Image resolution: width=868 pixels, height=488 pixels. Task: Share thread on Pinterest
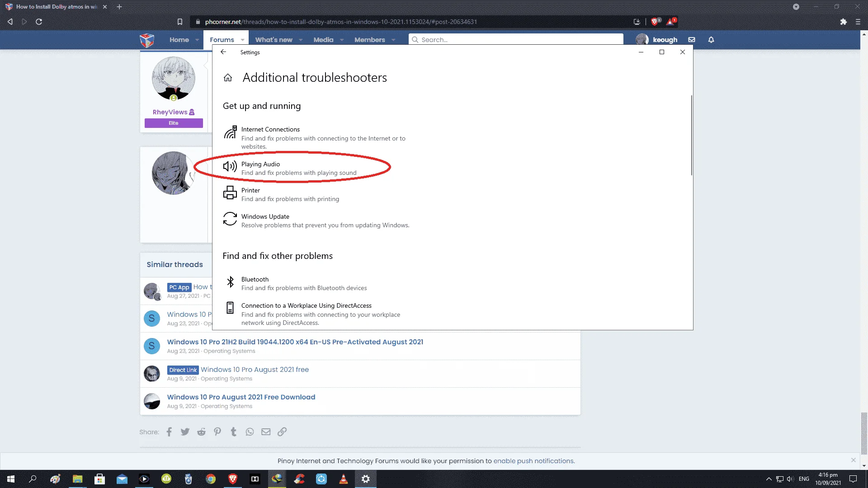[217, 432]
